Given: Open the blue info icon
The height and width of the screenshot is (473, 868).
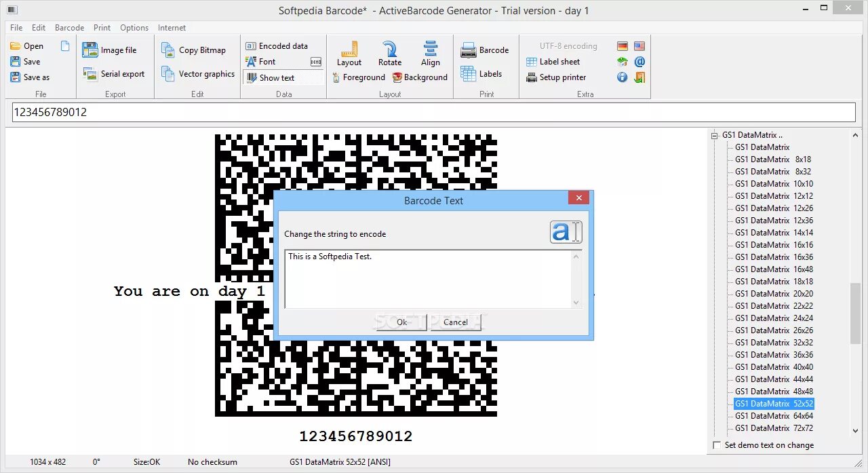Looking at the screenshot, I should [x=623, y=77].
